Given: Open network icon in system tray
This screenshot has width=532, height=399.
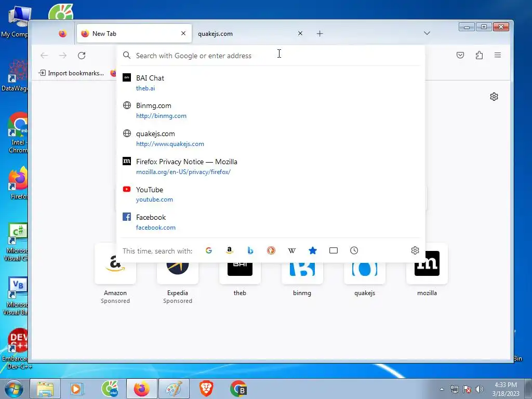Looking at the screenshot, I should [x=454, y=389].
